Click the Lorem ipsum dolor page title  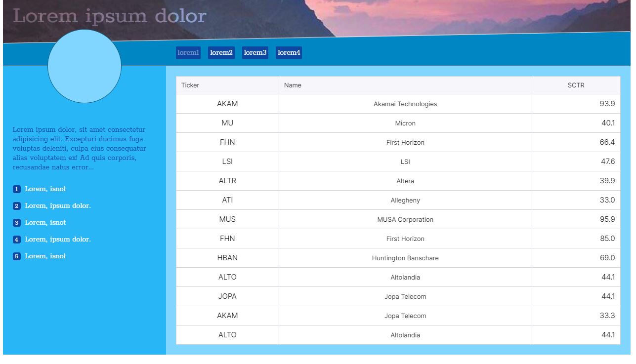click(x=109, y=16)
